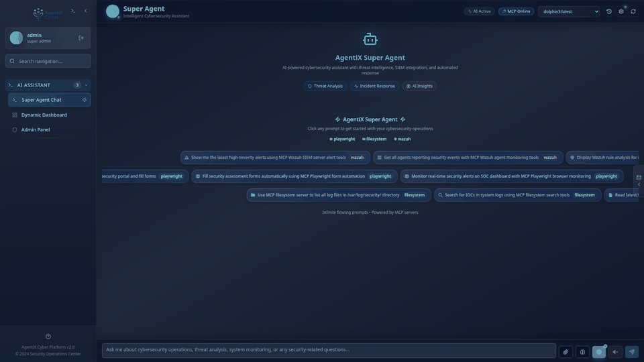Viewport: 644px width, 362px height.
Task: Refresh using the circular arrows icon
Action: 633,11
